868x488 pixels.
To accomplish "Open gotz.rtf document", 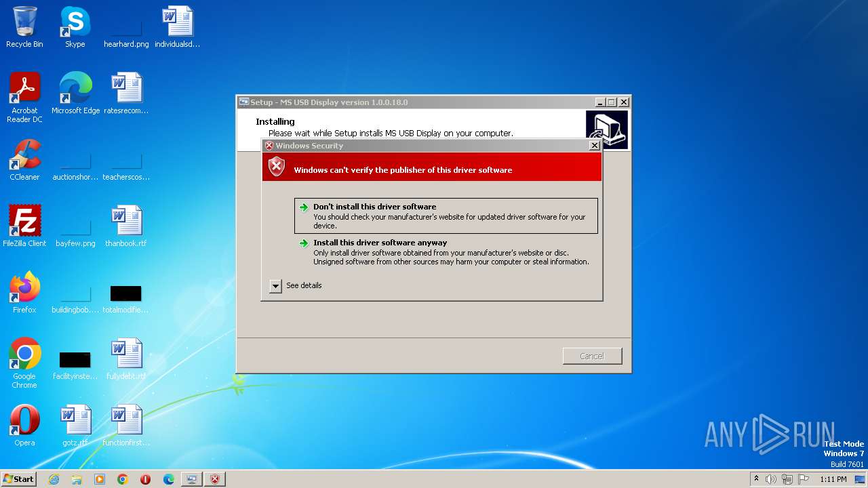I will (x=75, y=426).
